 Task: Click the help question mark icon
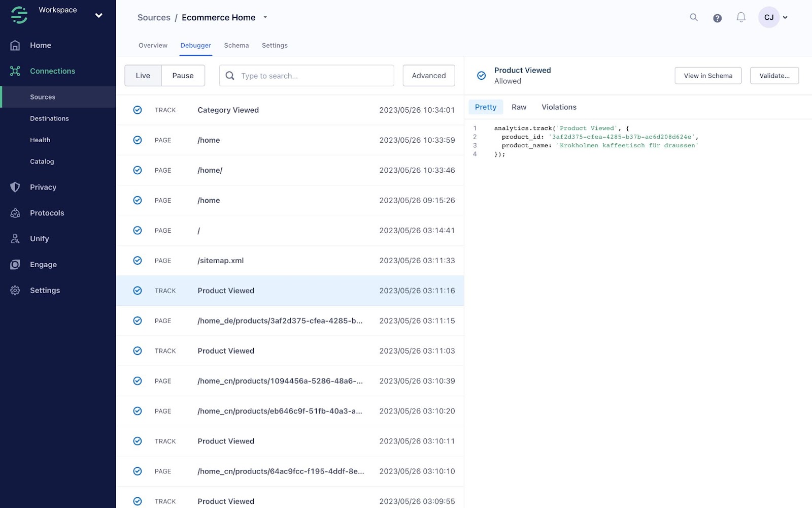[x=717, y=18]
